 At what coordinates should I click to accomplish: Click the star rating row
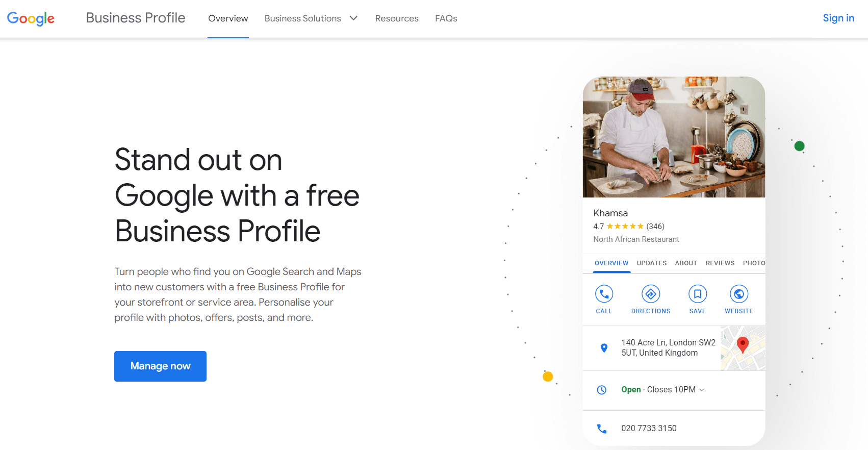(x=625, y=227)
